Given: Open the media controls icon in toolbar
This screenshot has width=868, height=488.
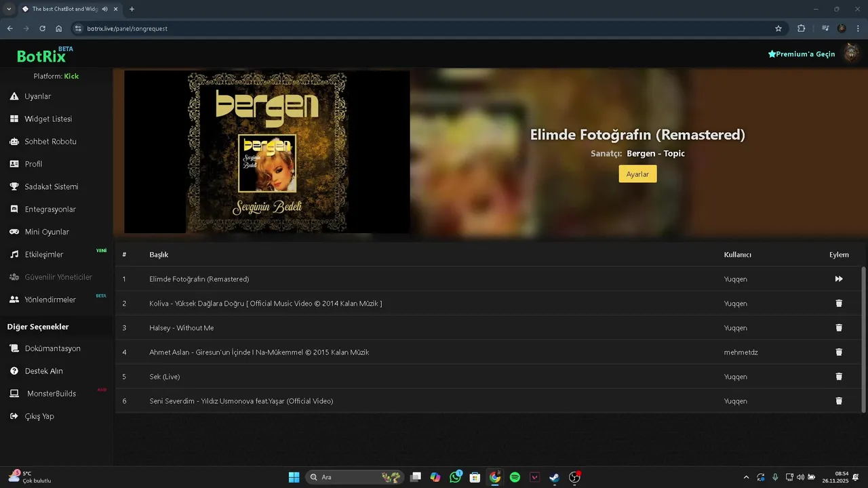Looking at the screenshot, I should click(825, 28).
